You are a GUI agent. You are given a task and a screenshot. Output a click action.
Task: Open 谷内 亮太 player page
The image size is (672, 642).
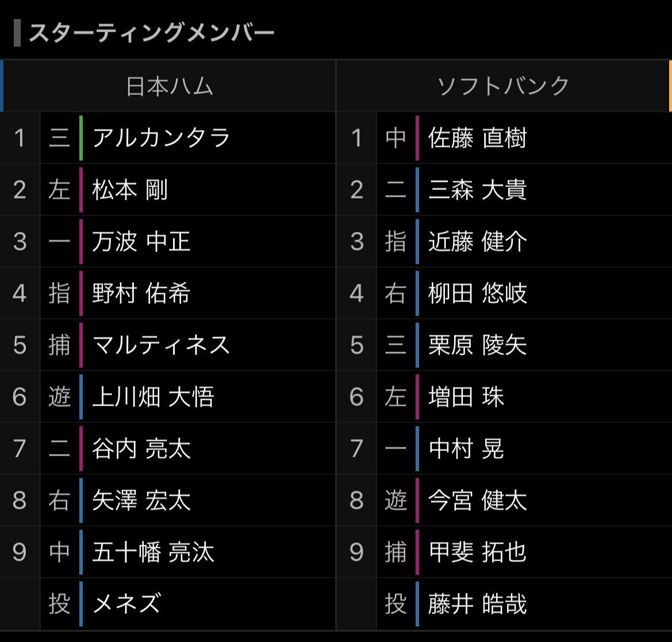click(141, 449)
